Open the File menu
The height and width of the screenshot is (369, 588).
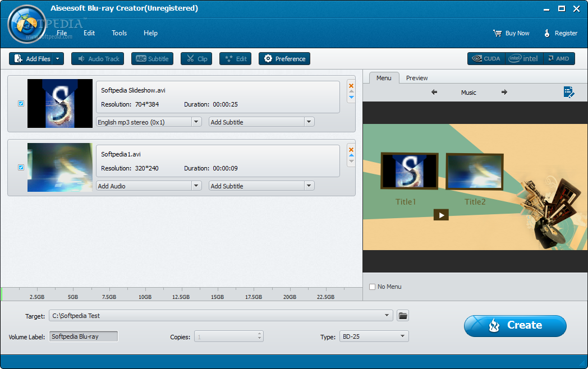click(62, 33)
